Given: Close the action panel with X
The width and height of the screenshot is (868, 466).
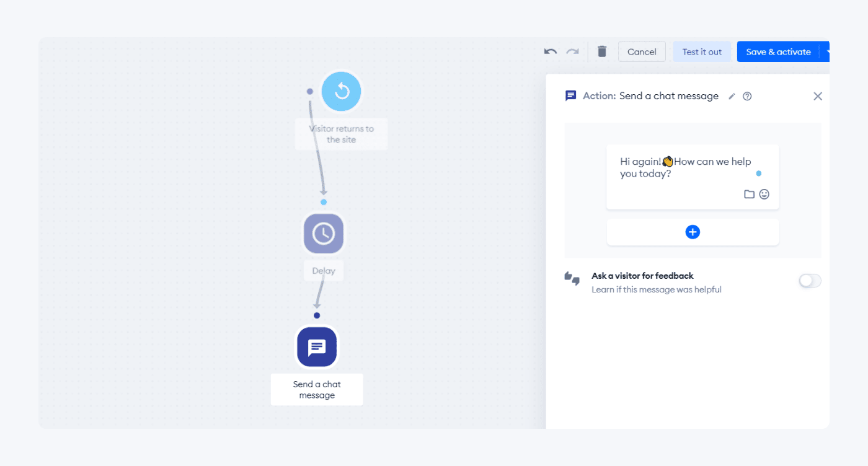Looking at the screenshot, I should tap(818, 96).
